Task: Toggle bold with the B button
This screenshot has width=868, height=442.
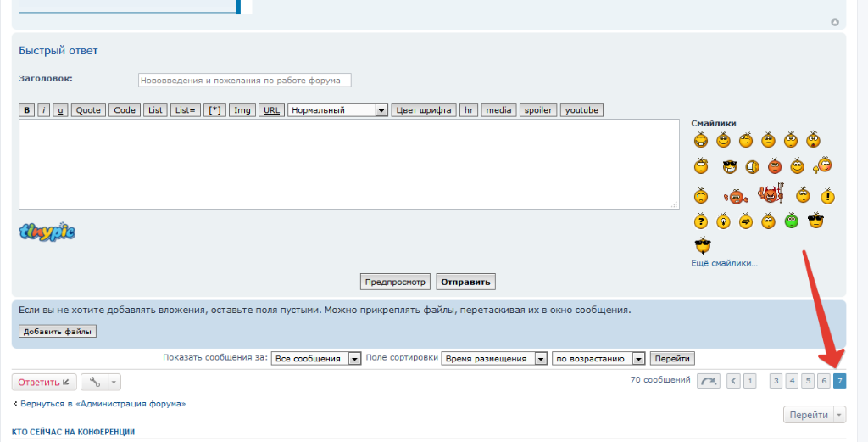Action: coord(26,110)
